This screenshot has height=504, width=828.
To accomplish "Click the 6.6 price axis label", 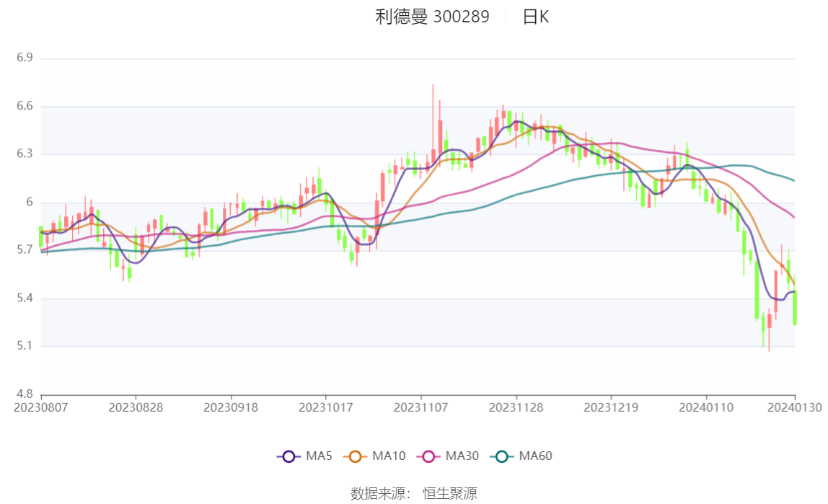I will pyautogui.click(x=25, y=106).
